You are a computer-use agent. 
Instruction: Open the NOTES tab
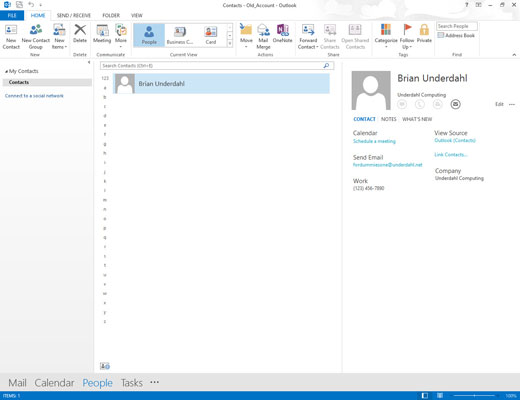click(x=389, y=119)
